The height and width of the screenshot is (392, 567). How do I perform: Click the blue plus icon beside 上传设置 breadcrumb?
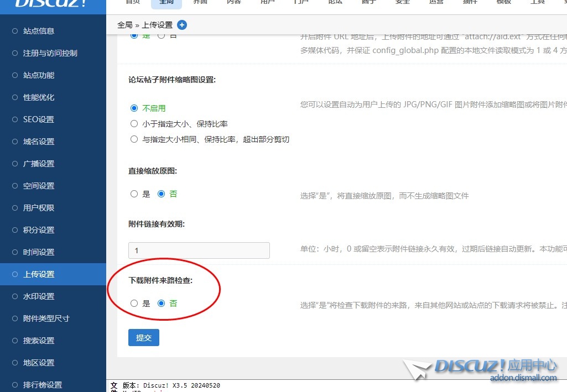click(x=182, y=25)
